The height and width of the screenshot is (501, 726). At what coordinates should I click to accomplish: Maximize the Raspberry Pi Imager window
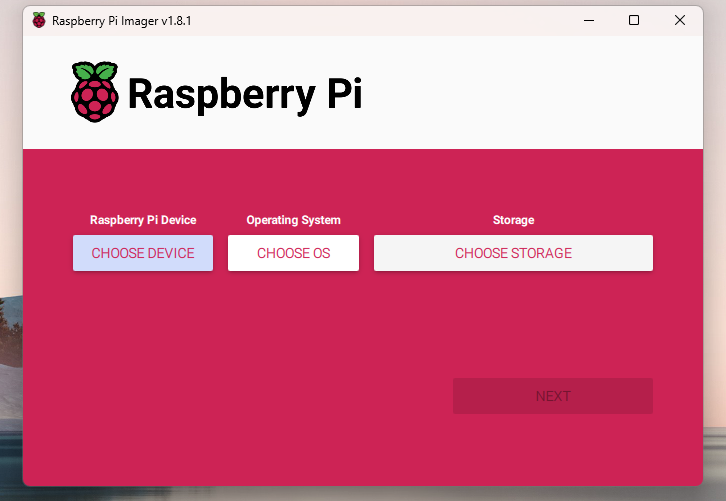634,20
